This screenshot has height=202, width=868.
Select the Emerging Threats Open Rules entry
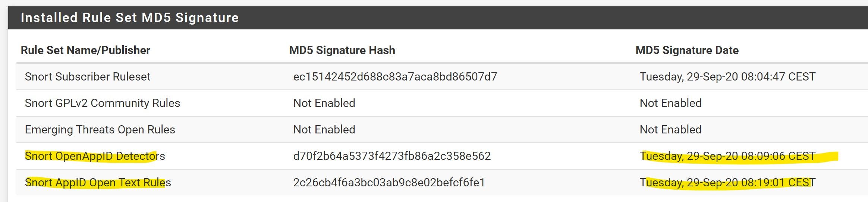pyautogui.click(x=100, y=129)
